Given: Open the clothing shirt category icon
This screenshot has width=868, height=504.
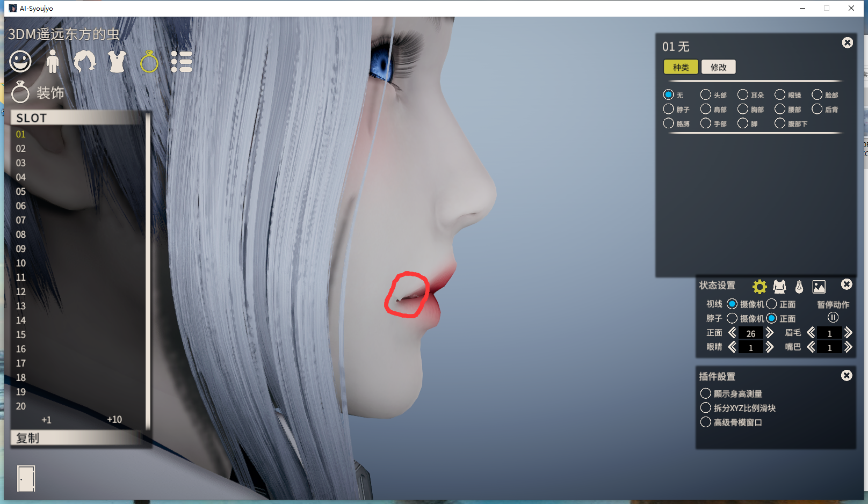Looking at the screenshot, I should pyautogui.click(x=117, y=62).
